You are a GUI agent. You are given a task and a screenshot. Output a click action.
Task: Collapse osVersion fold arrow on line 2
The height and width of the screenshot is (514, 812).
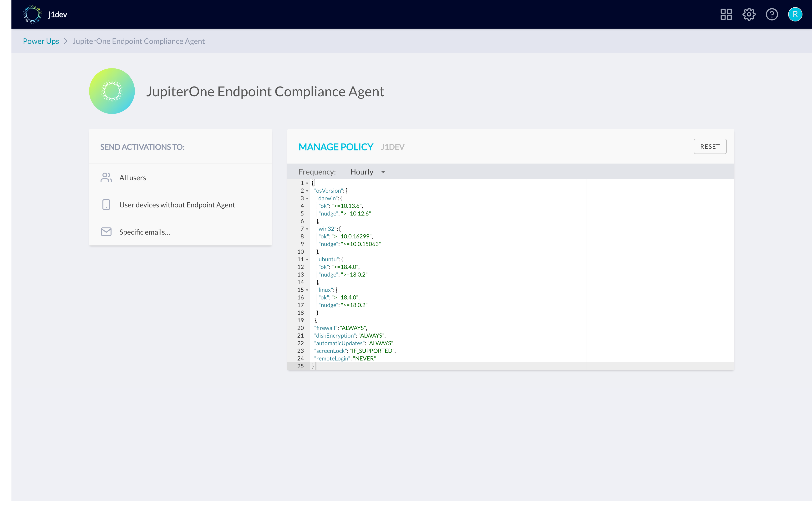(x=307, y=191)
